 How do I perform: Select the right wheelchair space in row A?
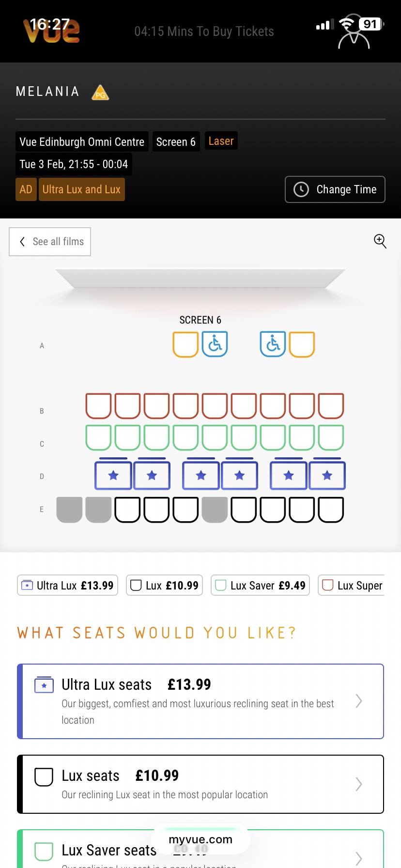point(273,344)
